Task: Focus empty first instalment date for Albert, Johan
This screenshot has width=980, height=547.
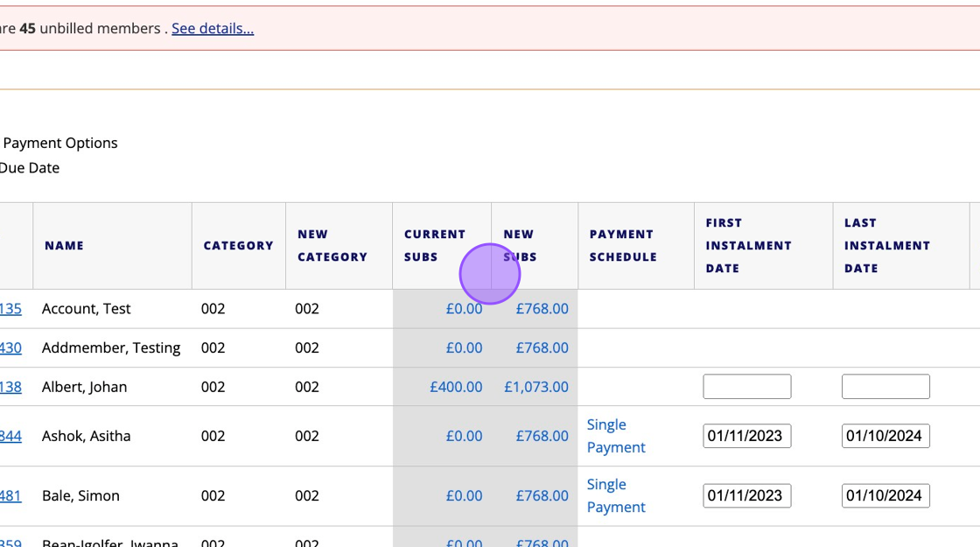Action: click(747, 386)
